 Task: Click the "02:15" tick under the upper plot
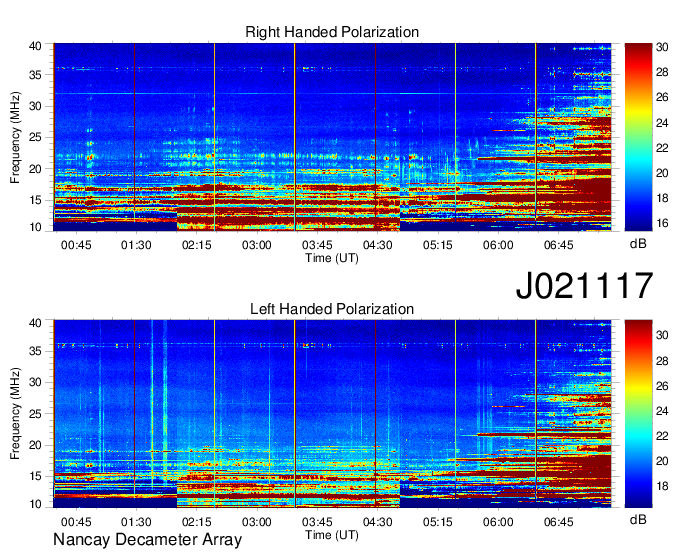point(196,245)
